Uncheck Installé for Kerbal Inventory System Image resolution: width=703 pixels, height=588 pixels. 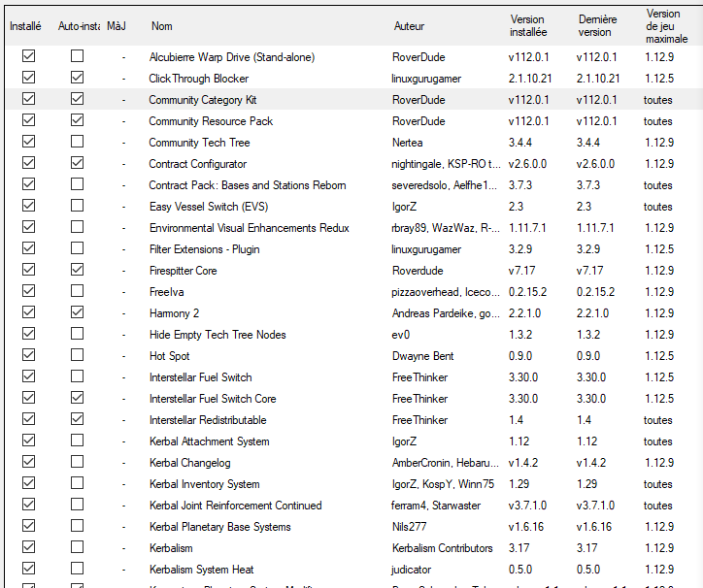[29, 483]
